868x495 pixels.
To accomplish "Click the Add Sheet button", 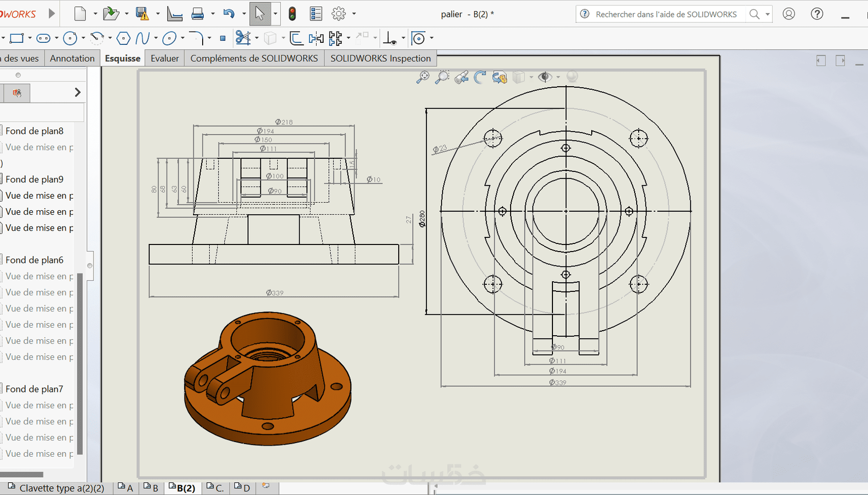I will point(266,486).
